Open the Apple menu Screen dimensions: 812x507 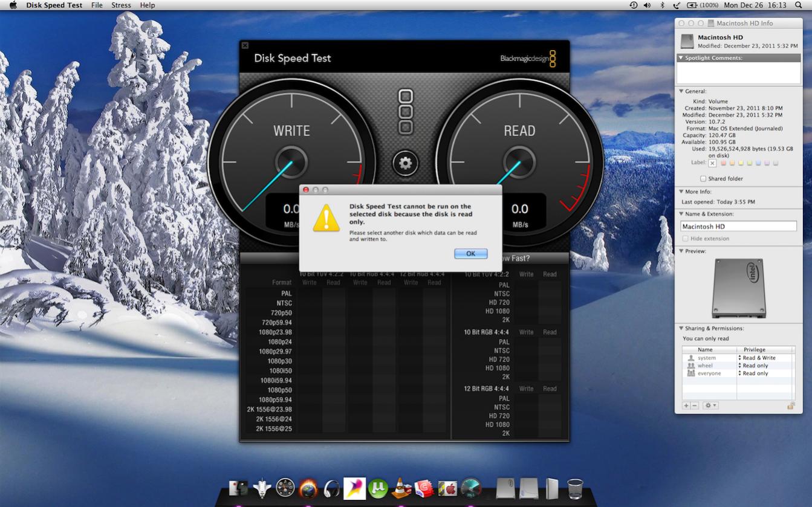coord(13,5)
